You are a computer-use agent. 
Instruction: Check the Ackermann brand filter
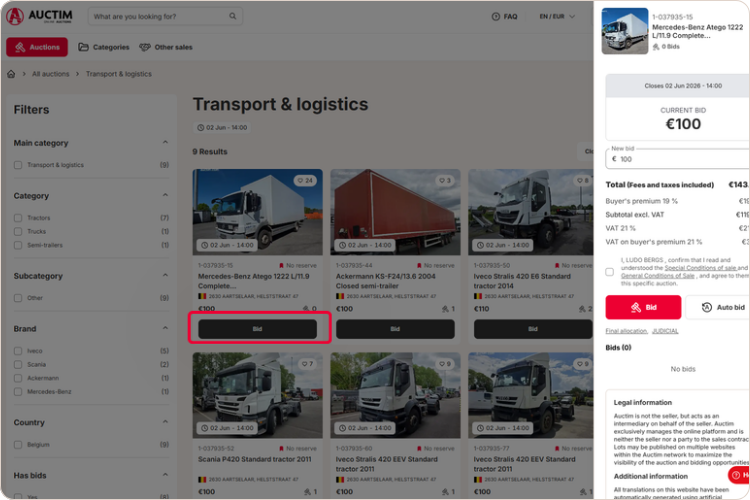point(18,378)
